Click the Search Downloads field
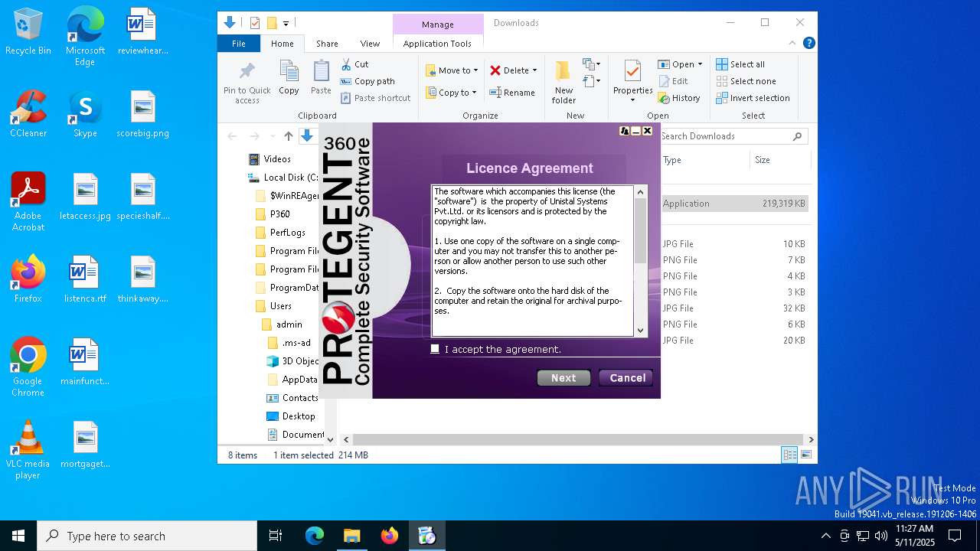980x551 pixels. coord(733,136)
